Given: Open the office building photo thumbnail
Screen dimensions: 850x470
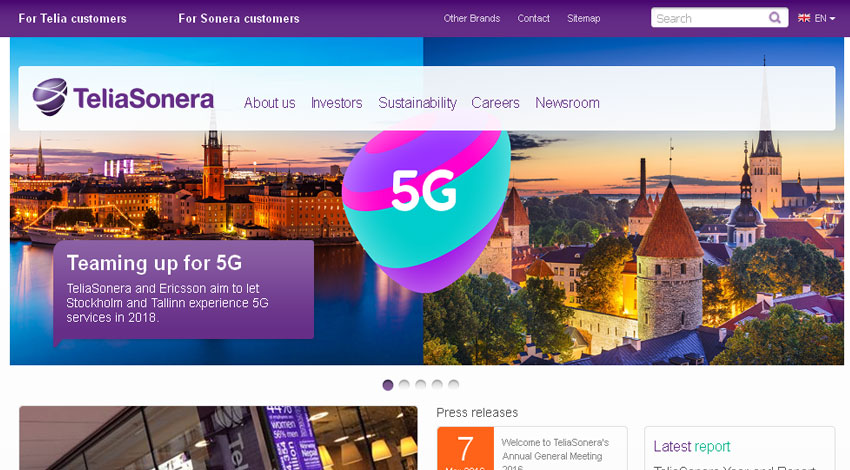Looking at the screenshot, I should pyautogui.click(x=218, y=438).
